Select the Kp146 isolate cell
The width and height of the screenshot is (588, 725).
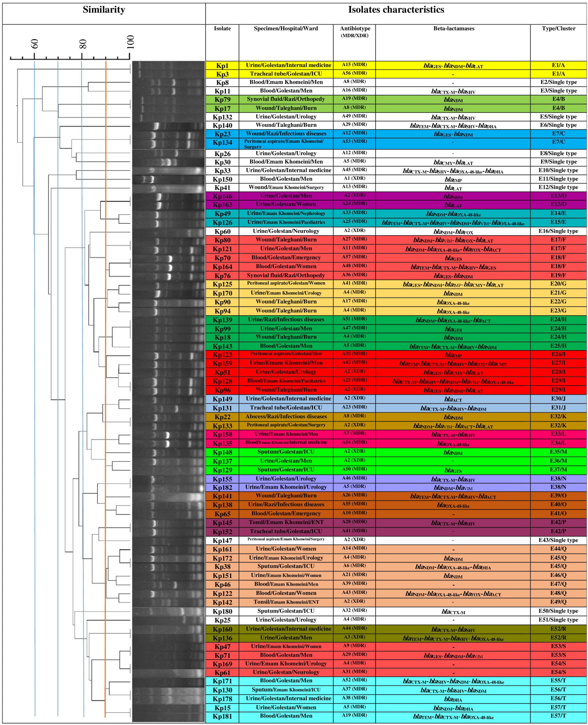[x=222, y=196]
